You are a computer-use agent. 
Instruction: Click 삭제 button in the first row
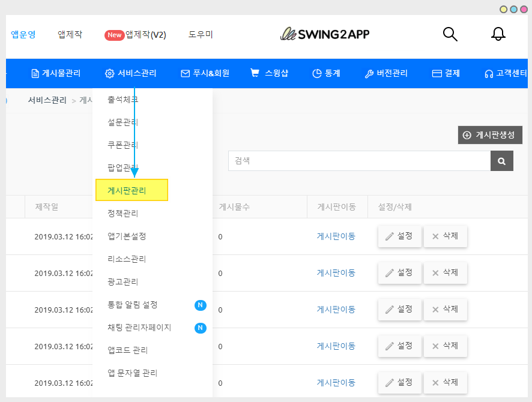445,236
